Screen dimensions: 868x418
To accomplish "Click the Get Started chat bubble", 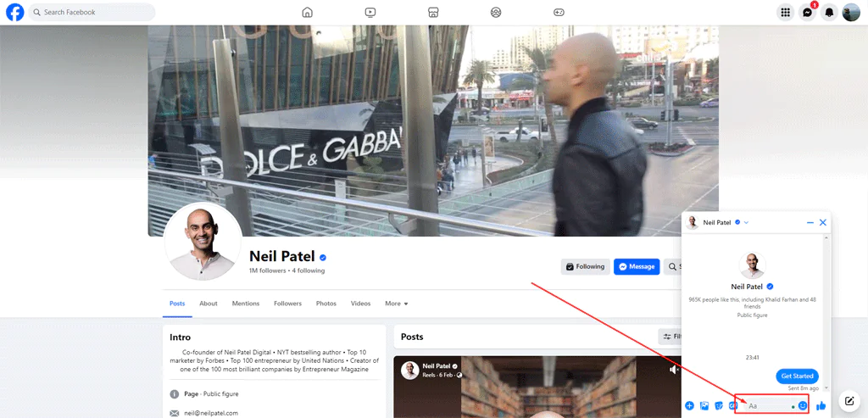I will [x=797, y=376].
